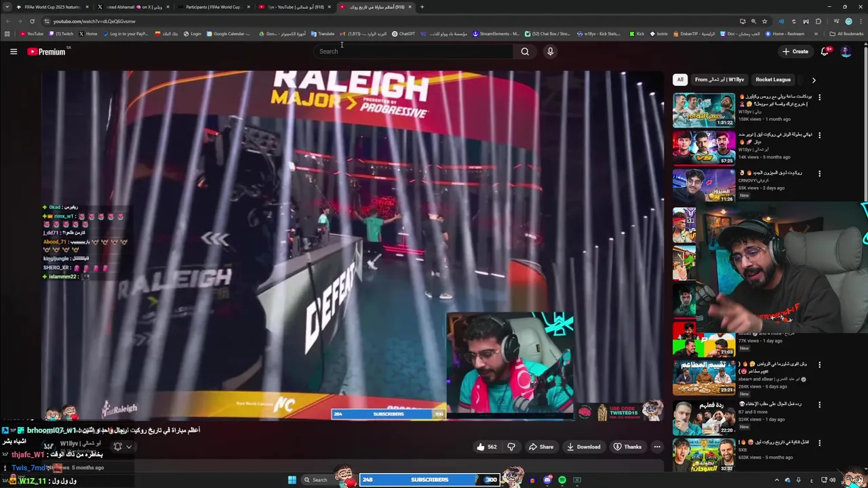Switch to Participants FIFAe World Cup tab
This screenshot has width=868, height=488.
pyautogui.click(x=213, y=7)
